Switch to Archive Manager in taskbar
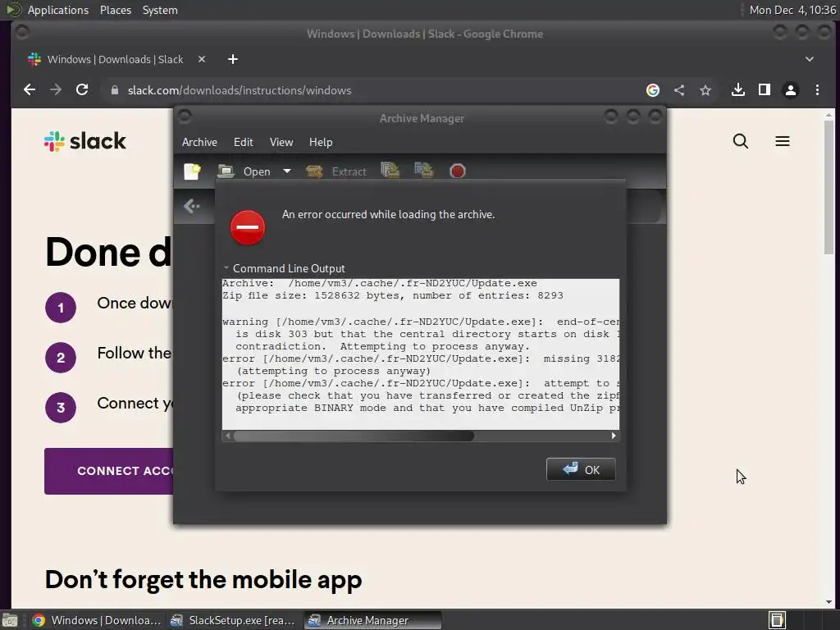 click(373, 620)
